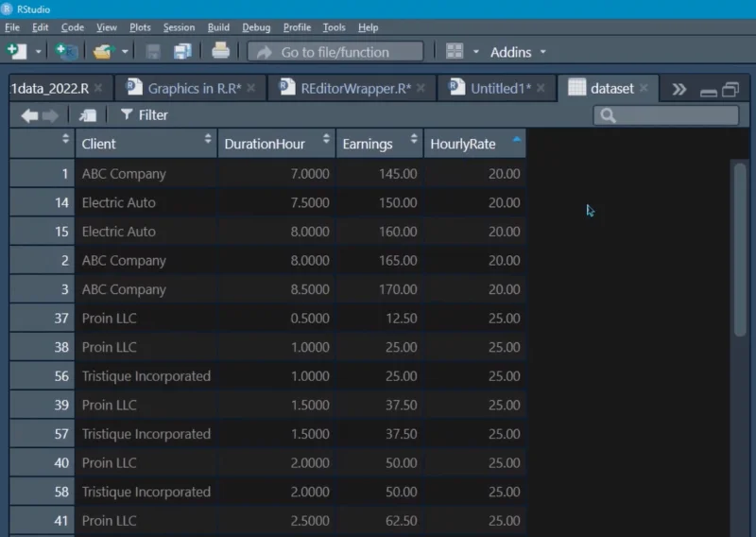This screenshot has height=537, width=756.
Task: Open the Help menu
Action: (368, 27)
